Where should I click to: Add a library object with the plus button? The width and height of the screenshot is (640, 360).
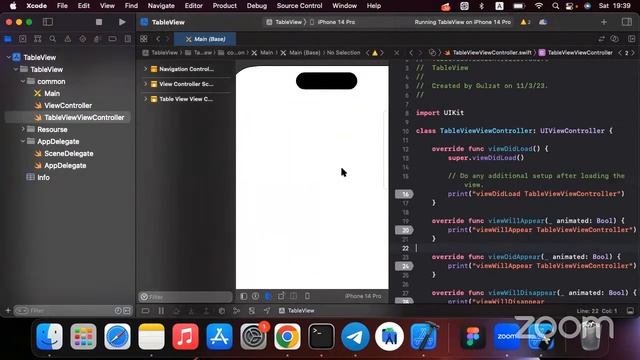[604, 22]
